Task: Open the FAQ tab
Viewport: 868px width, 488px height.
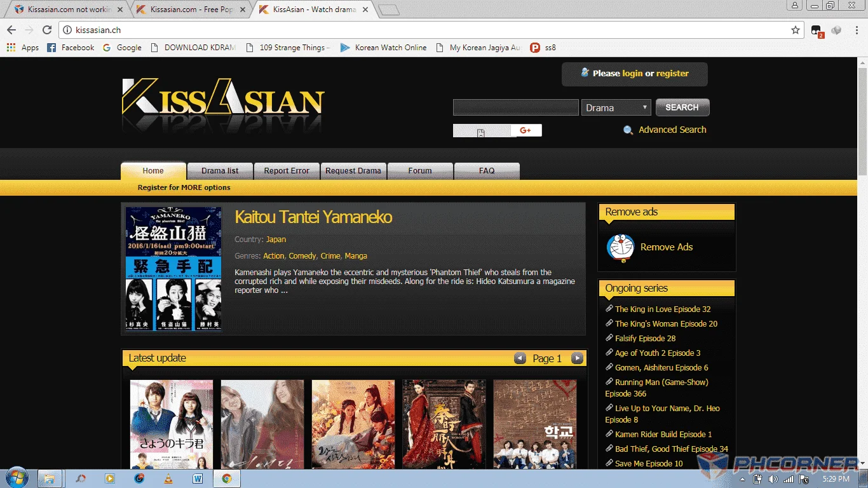Action: tap(487, 171)
